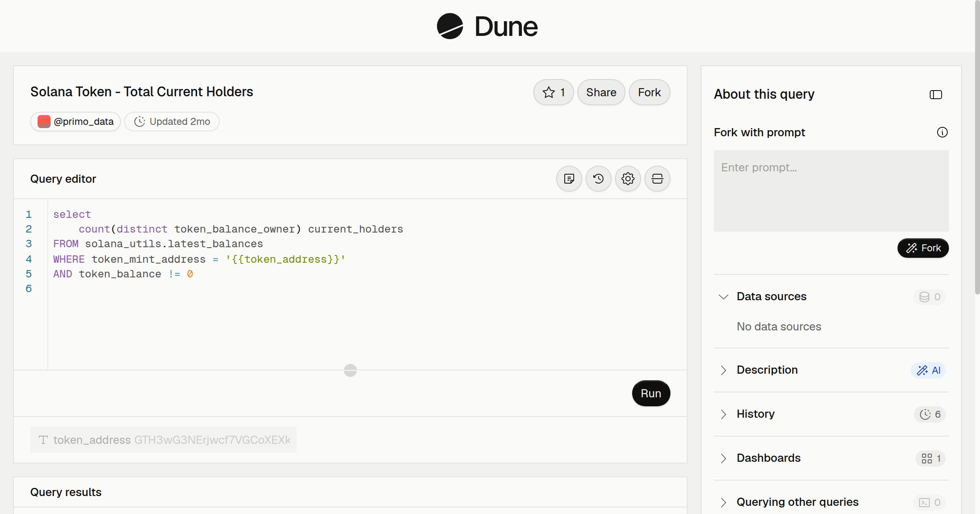Viewport: 980px width, 514px height.
Task: Click 'solana_utils.latest_balances' in the editor
Action: [x=174, y=244]
